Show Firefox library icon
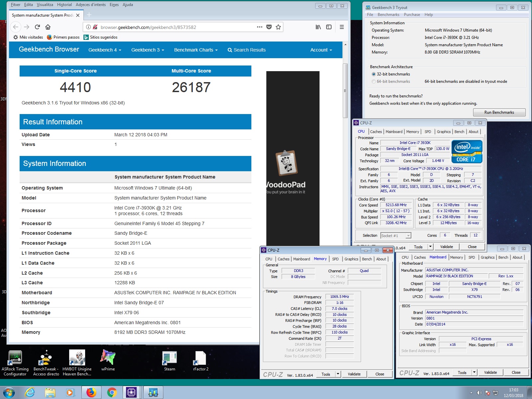Viewport: 532px width, 399px height. coord(318,27)
